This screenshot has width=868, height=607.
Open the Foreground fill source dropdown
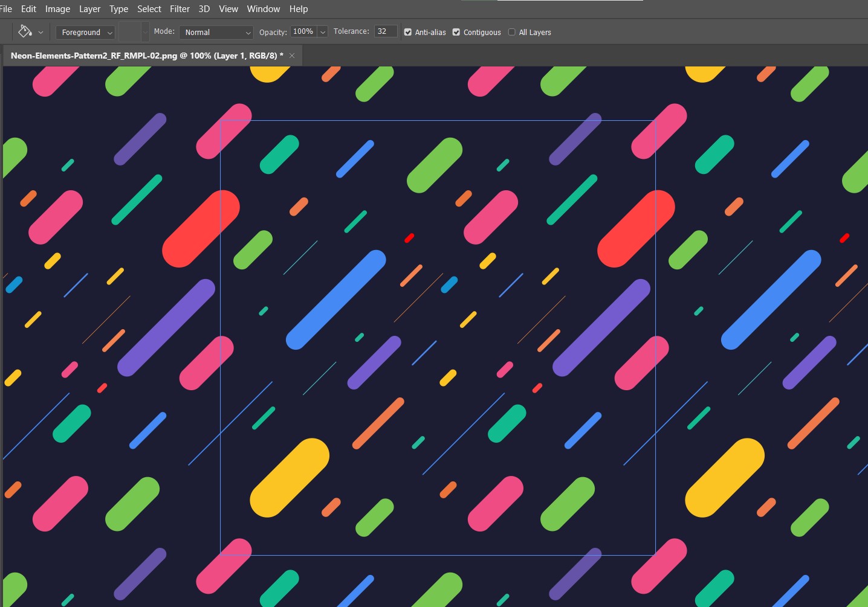[x=85, y=32]
